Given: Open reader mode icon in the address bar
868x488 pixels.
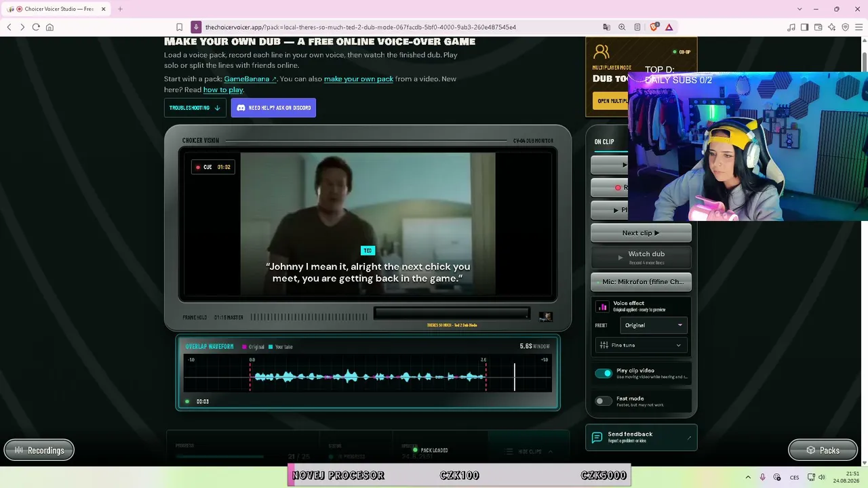Looking at the screenshot, I should 637,27.
